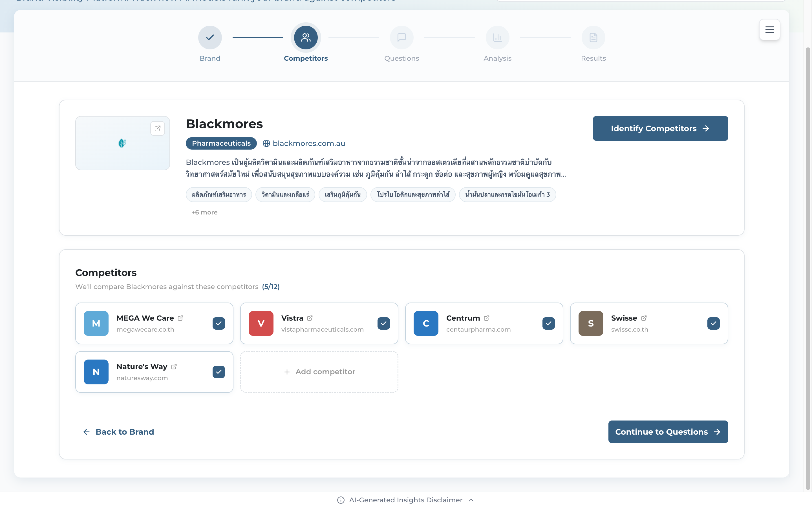Uncheck Swisse competitor checkbox
812x508 pixels.
(x=713, y=323)
